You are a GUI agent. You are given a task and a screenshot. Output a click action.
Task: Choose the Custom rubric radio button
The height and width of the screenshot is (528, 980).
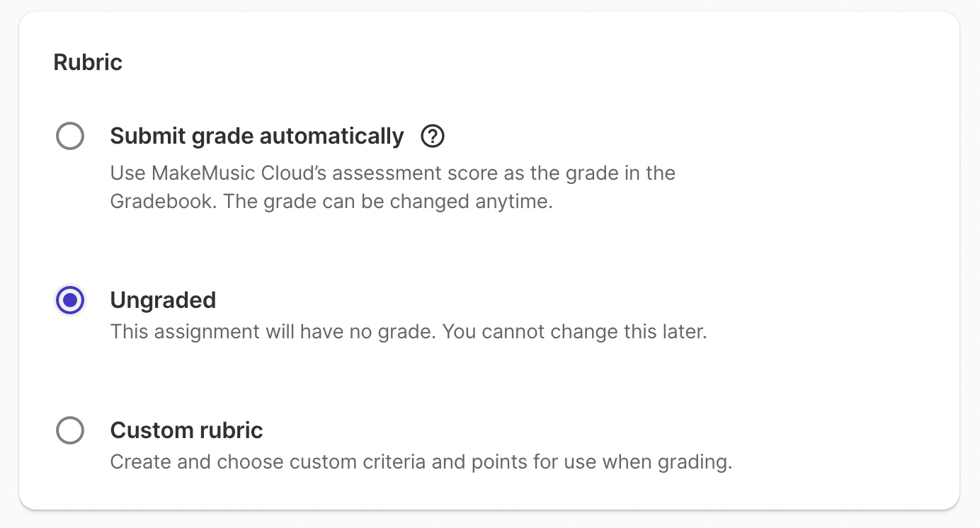click(70, 430)
